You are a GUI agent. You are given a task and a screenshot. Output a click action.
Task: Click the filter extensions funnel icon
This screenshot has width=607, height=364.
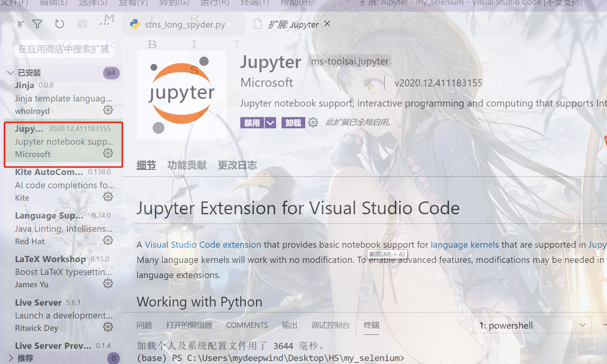(37, 24)
